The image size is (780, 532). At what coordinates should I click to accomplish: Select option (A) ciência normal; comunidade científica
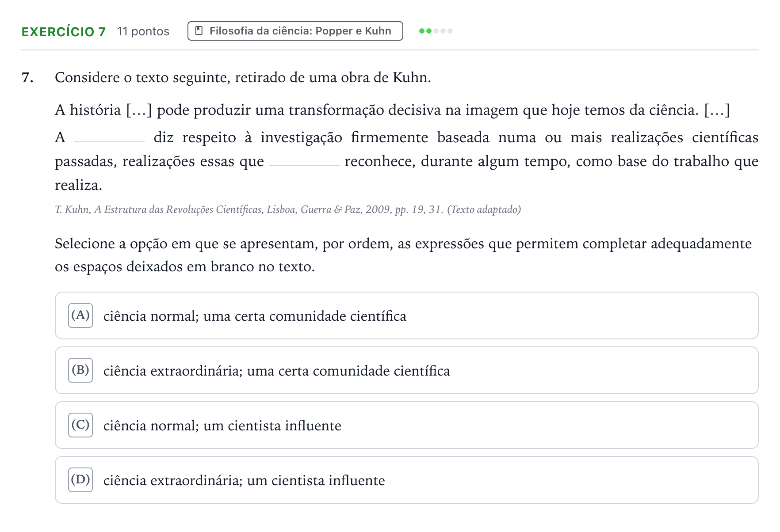coord(406,315)
